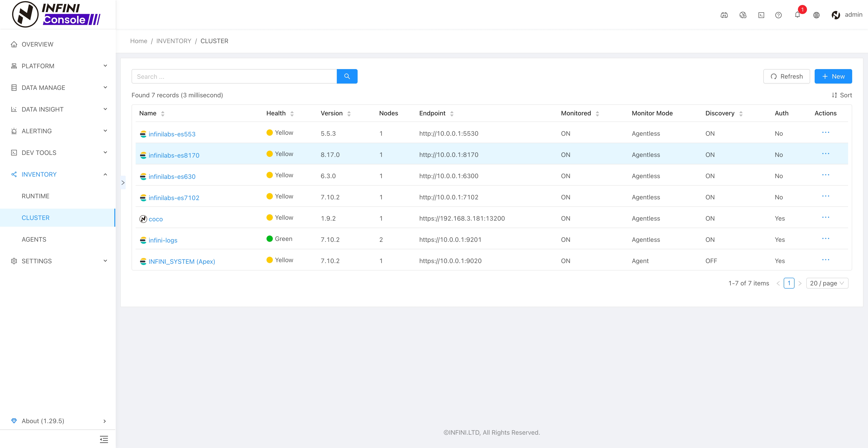Focus the cluster search input field
The image size is (868, 448).
point(234,76)
